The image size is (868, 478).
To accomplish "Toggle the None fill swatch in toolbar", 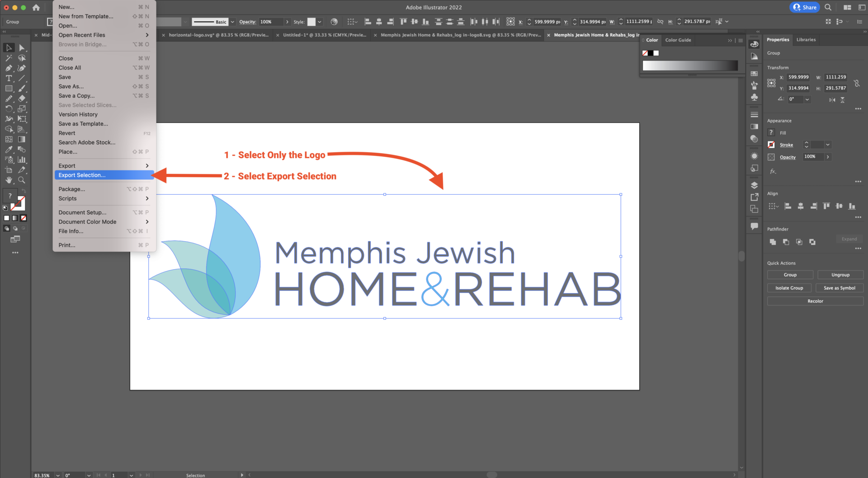I will pyautogui.click(x=24, y=218).
